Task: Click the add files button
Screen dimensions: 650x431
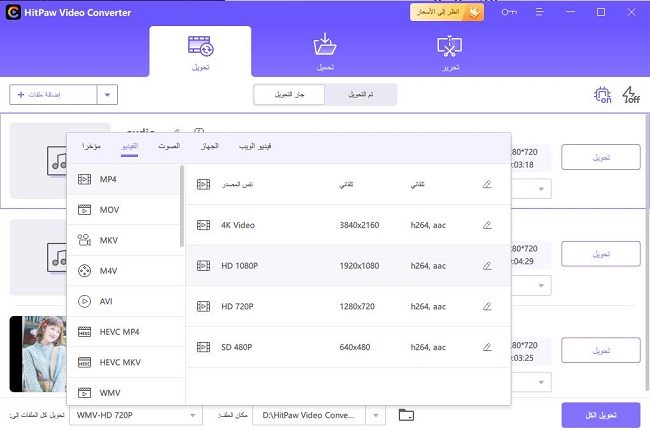Action: coord(53,95)
